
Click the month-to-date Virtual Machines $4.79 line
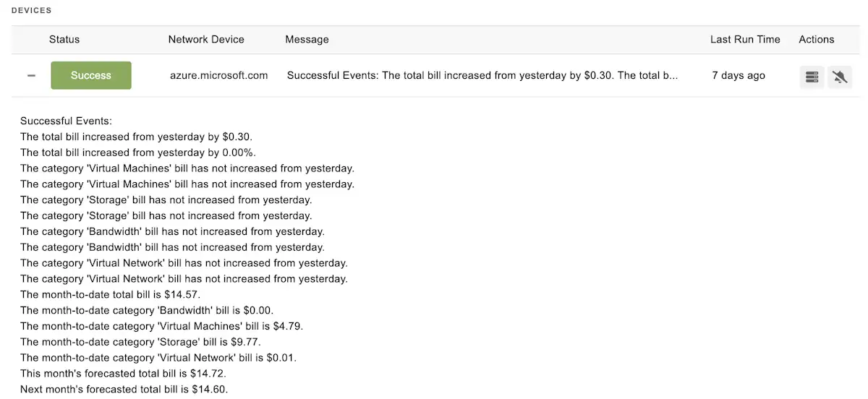point(161,326)
